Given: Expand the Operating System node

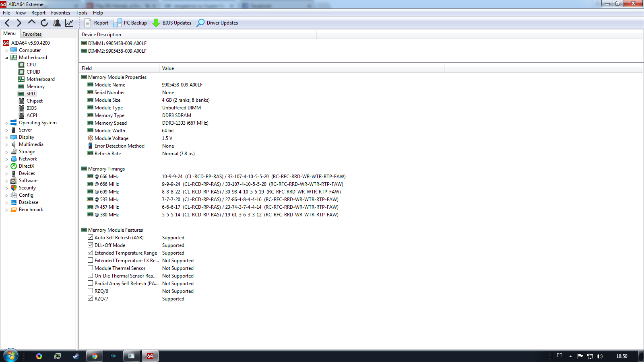Looking at the screenshot, I should 6,123.
